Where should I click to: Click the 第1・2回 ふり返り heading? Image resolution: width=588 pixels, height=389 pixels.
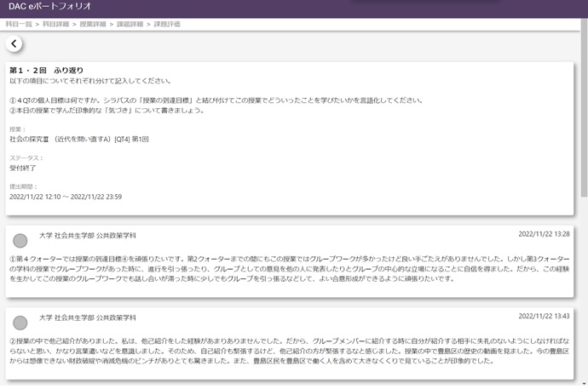click(46, 71)
